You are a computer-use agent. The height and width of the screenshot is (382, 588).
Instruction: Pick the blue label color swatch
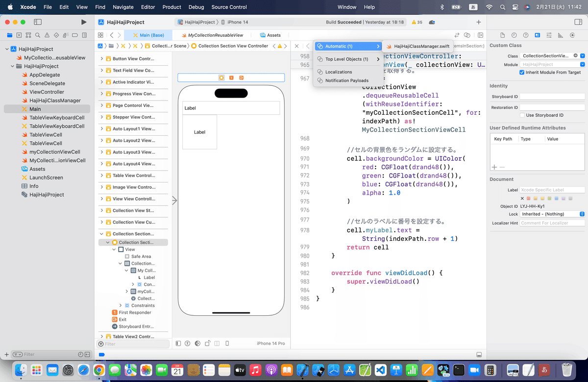(x=558, y=199)
